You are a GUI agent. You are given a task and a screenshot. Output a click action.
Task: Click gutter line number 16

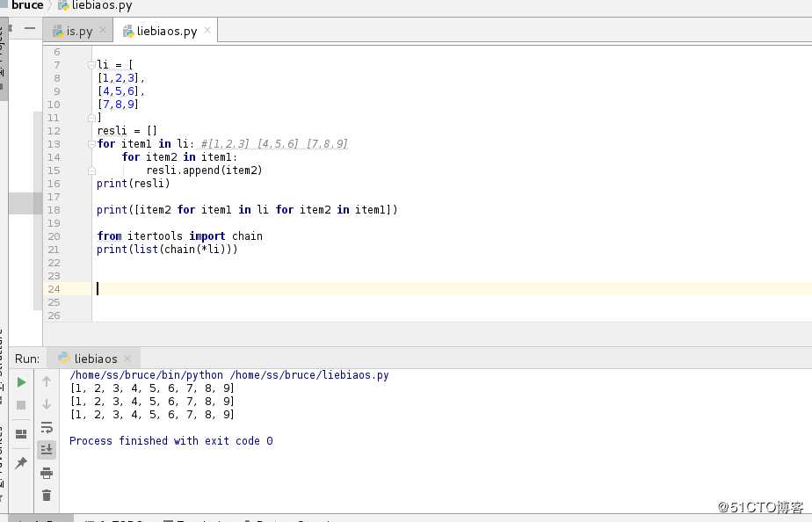(54, 184)
